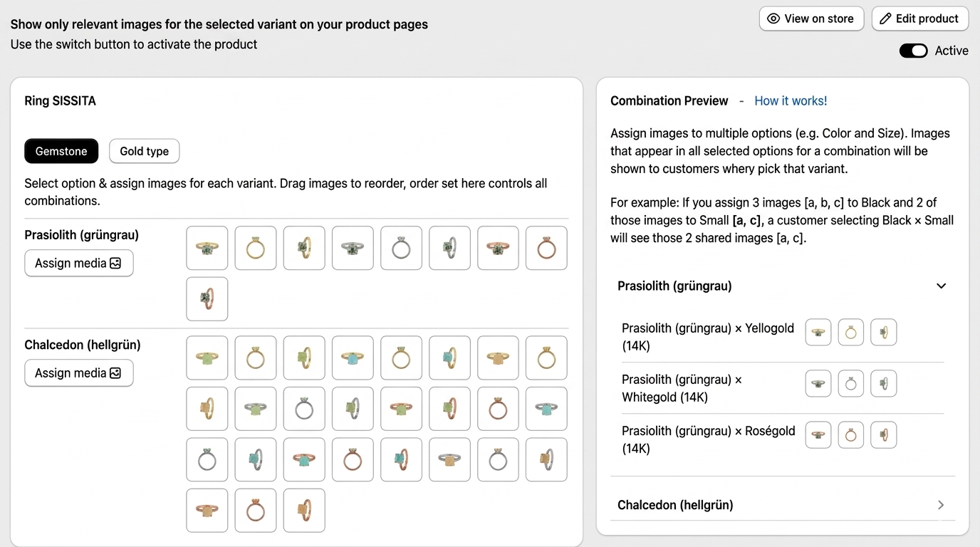
Task: Select first Chalcedon light green ring thumbnail
Action: (x=207, y=358)
